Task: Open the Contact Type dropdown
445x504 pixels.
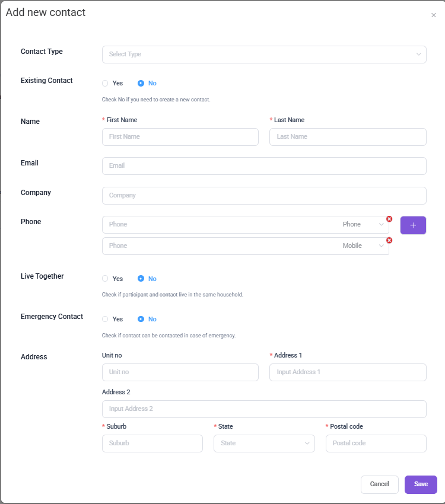Action: point(263,54)
